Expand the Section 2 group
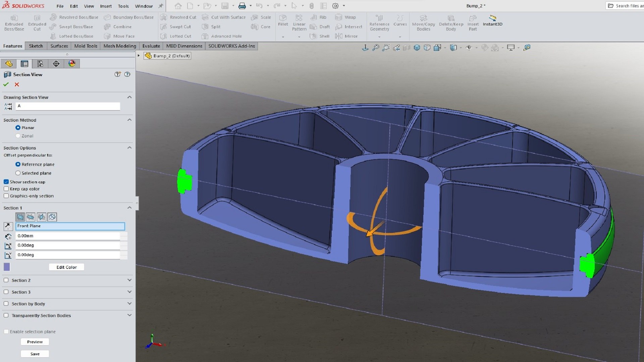This screenshot has height=362, width=644. [129, 280]
